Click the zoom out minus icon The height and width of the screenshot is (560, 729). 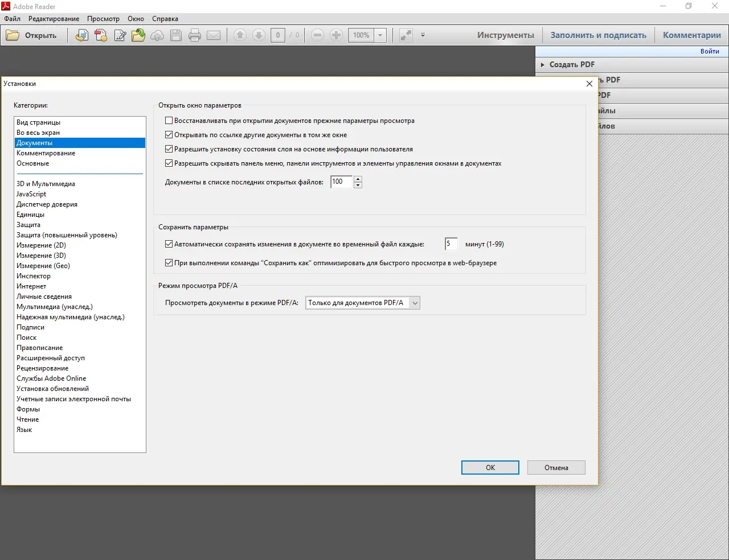318,35
